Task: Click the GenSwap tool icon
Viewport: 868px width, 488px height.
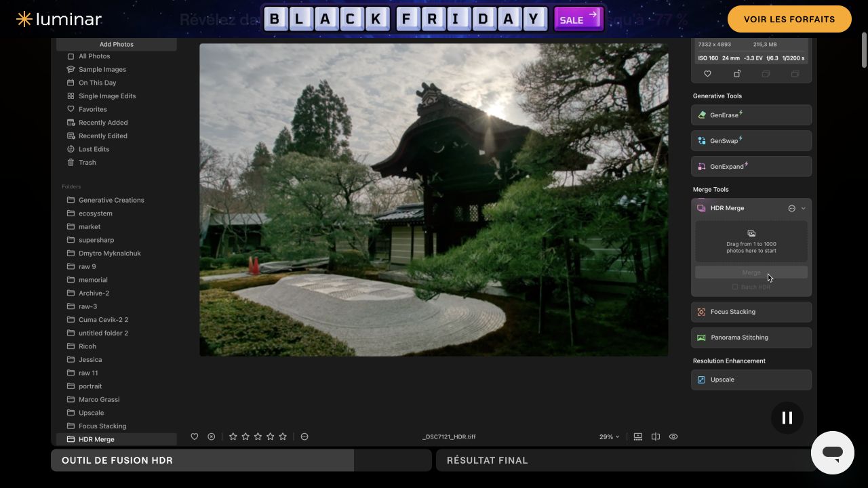Action: tap(702, 141)
